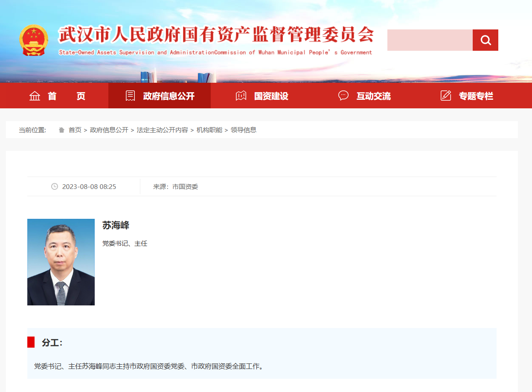Open the 首页 navigation tab
532x392 pixels.
tap(57, 96)
